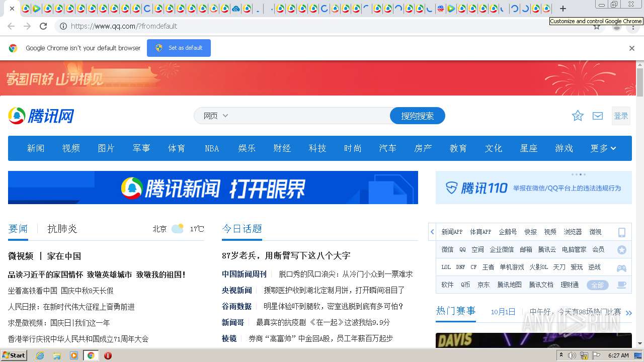The width and height of the screenshot is (644, 362).
Task: Click the 企鹅号 link
Action: 508,232
